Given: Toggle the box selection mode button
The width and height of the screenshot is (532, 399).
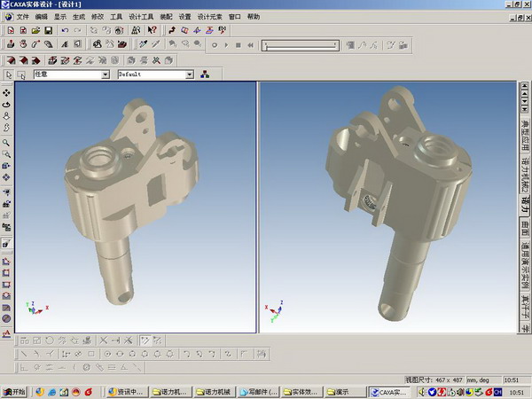Looking at the screenshot, I should click(x=23, y=75).
